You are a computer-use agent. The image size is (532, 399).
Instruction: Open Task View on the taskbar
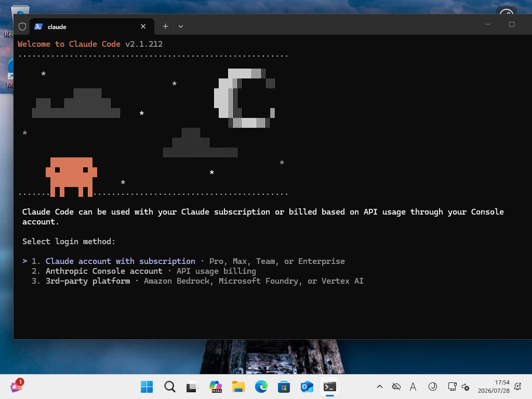pos(192,387)
